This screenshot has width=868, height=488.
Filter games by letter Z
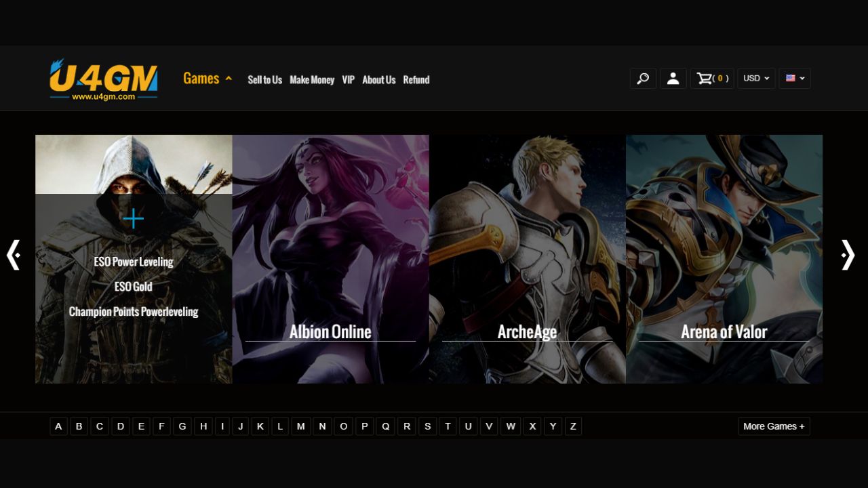(x=573, y=426)
